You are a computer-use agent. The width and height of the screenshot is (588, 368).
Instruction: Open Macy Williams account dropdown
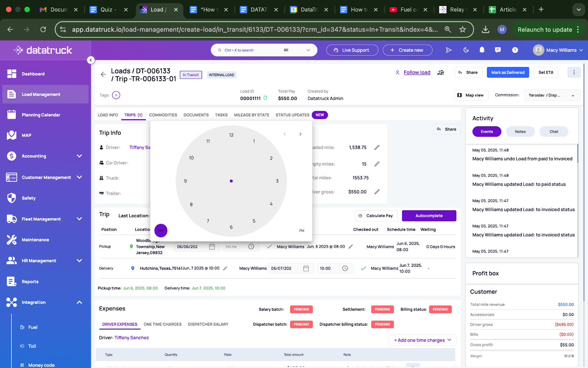click(x=558, y=50)
